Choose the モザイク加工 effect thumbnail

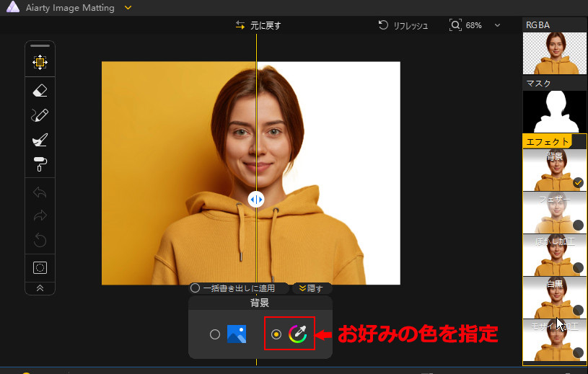pos(555,340)
